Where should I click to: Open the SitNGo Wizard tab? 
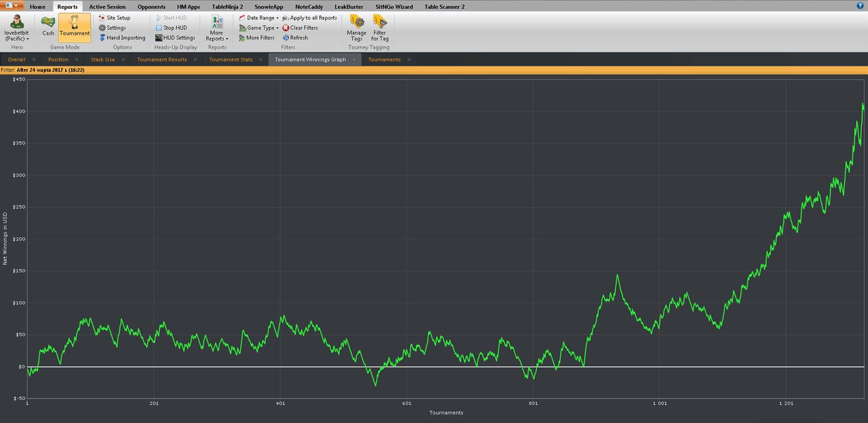pos(394,7)
